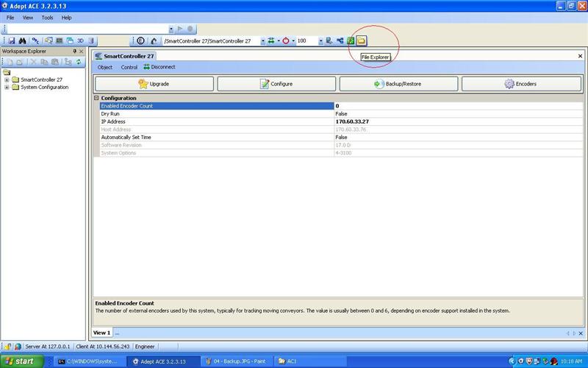
Task: Select Automatically Set Time row
Action: [x=341, y=138]
